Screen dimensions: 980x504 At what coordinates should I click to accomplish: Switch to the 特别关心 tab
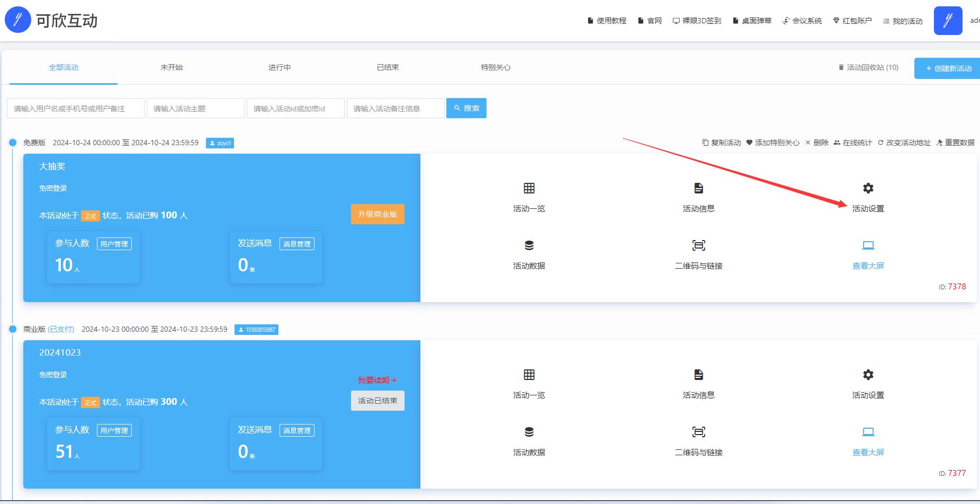[496, 67]
